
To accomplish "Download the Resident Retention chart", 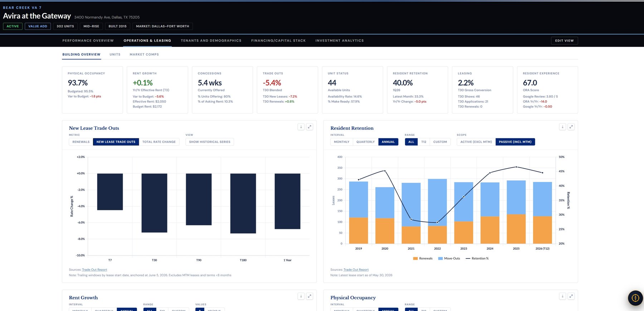I will coord(562,127).
